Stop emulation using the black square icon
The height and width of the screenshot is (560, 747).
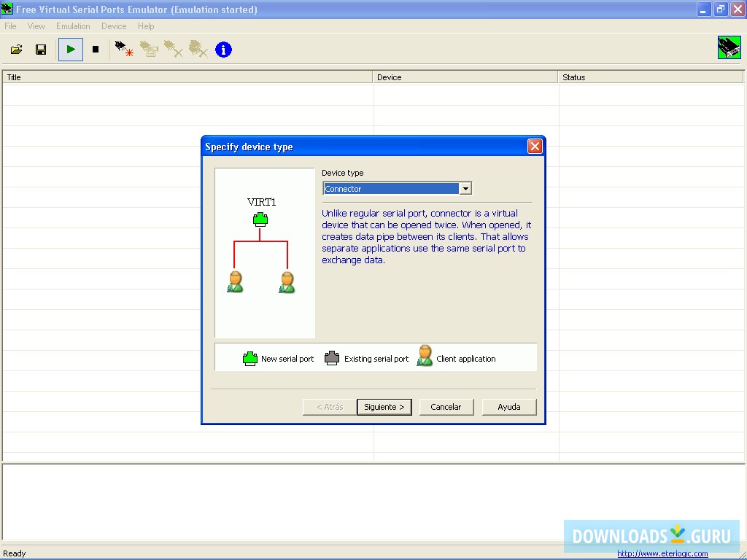[96, 49]
